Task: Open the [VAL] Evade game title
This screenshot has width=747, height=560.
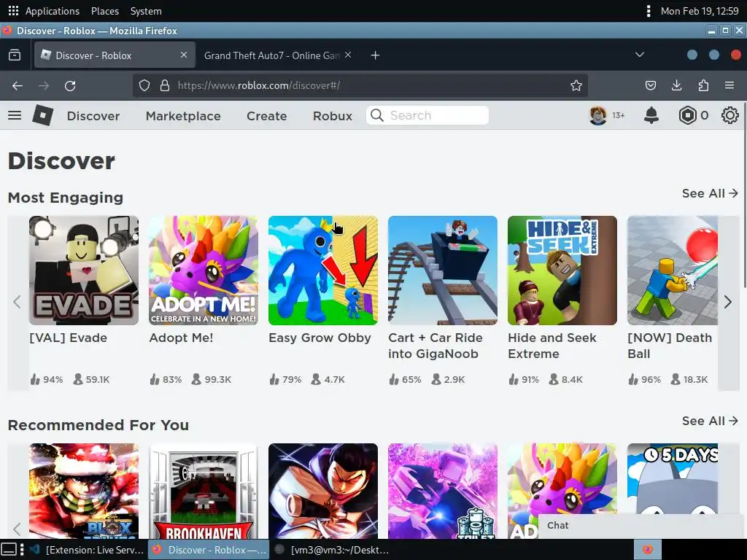Action: pyautogui.click(x=68, y=338)
